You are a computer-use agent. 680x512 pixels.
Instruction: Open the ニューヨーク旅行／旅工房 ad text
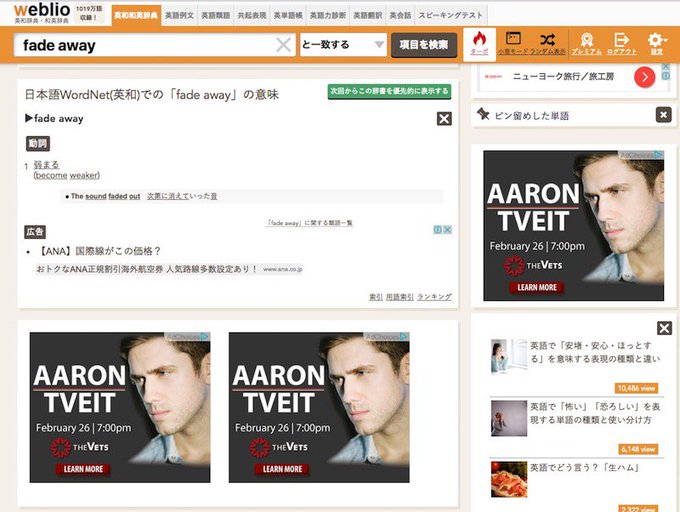coord(563,77)
